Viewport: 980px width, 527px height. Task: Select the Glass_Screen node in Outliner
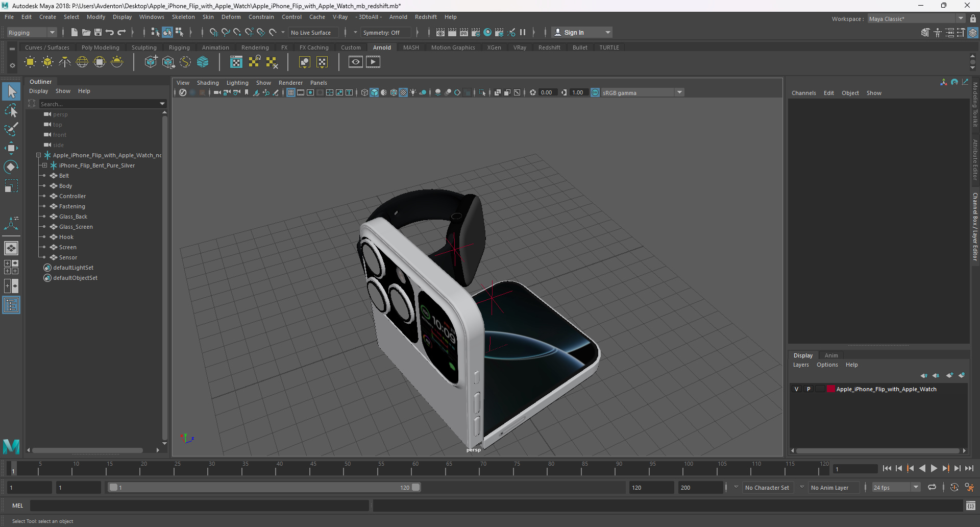pyautogui.click(x=76, y=227)
